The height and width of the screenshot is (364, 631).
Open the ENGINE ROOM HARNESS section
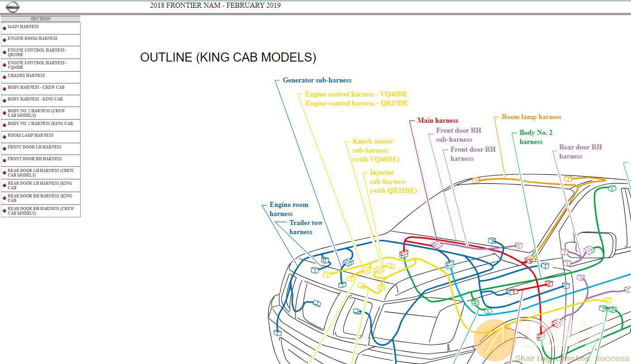click(x=33, y=38)
